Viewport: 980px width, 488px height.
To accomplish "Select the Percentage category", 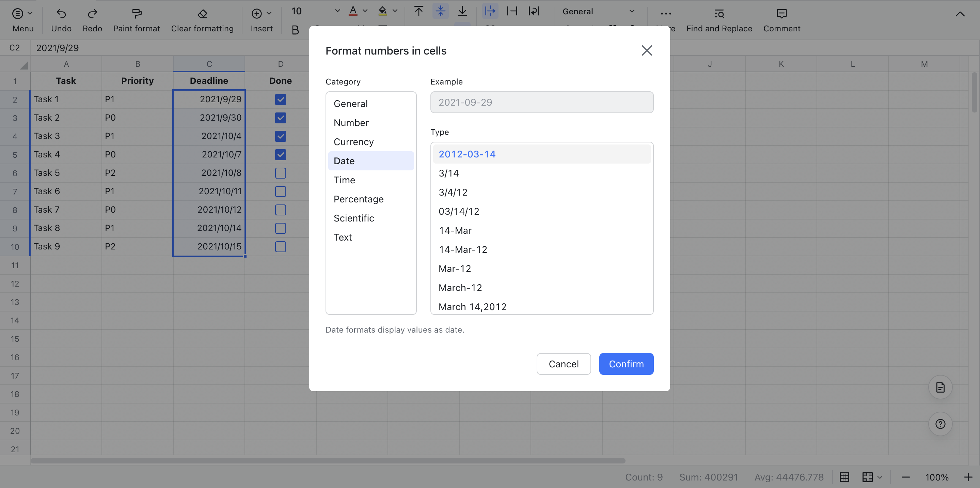I will tap(371, 199).
